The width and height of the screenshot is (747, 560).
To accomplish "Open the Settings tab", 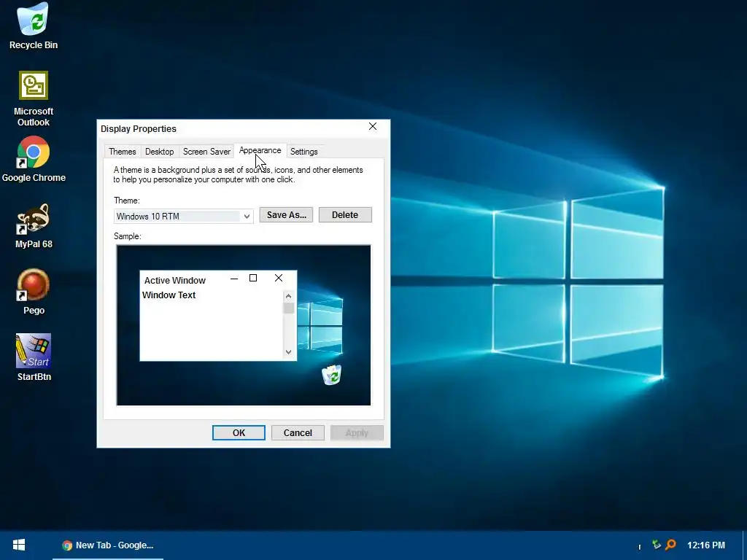I will pyautogui.click(x=304, y=152).
